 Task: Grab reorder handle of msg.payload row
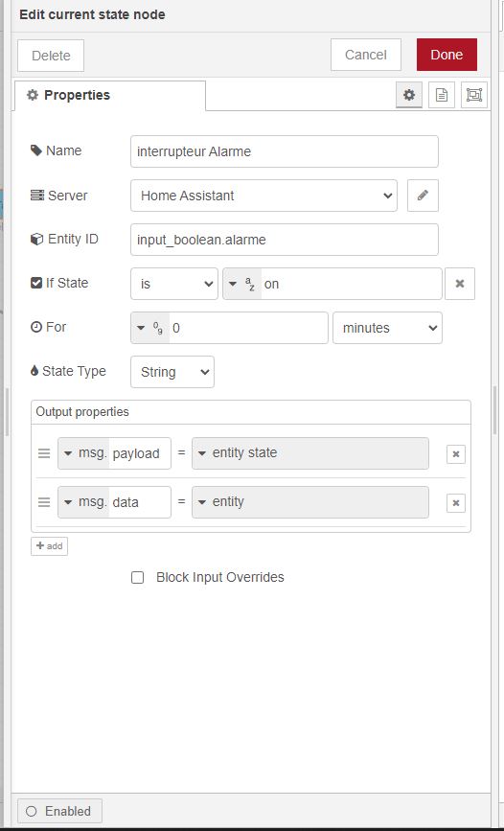tap(44, 453)
